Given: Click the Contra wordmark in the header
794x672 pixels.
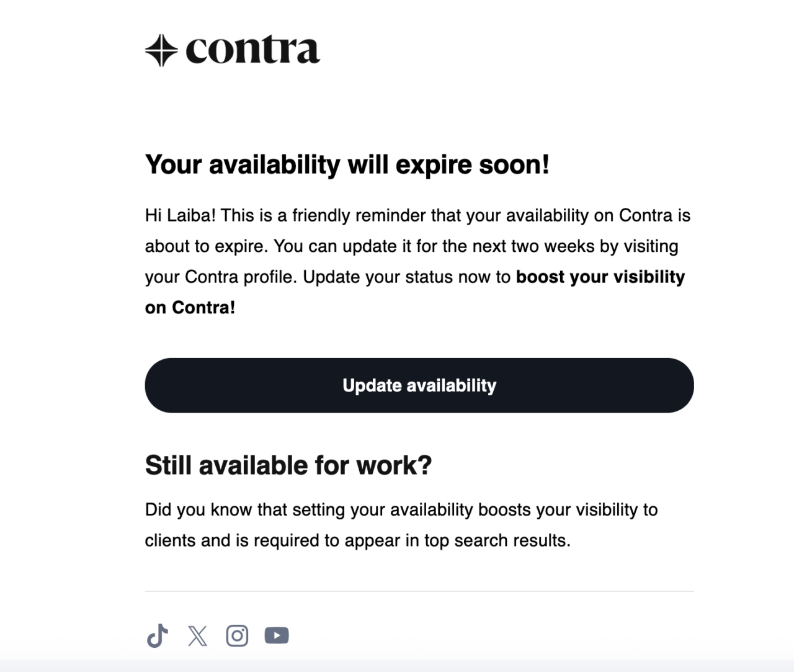Looking at the screenshot, I should coord(252,50).
